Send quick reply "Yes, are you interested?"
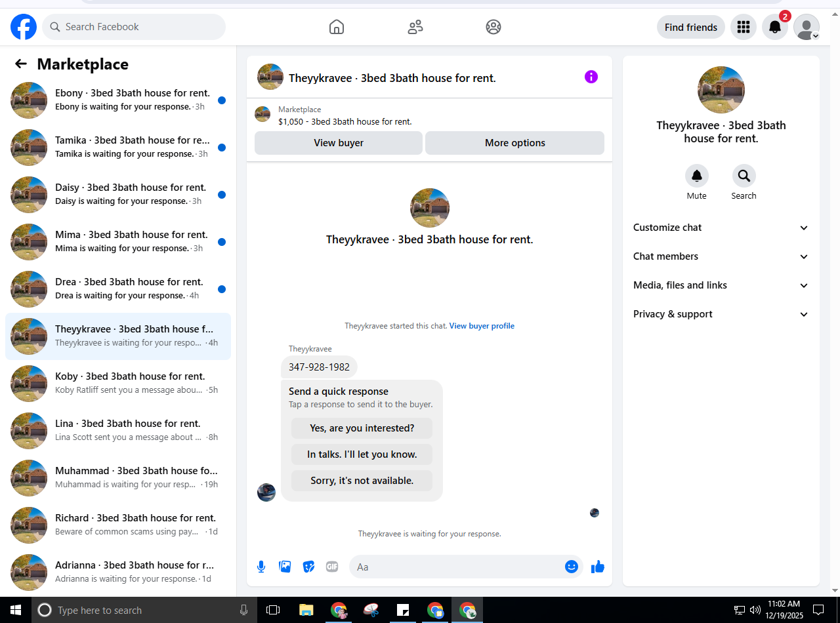 tap(362, 428)
